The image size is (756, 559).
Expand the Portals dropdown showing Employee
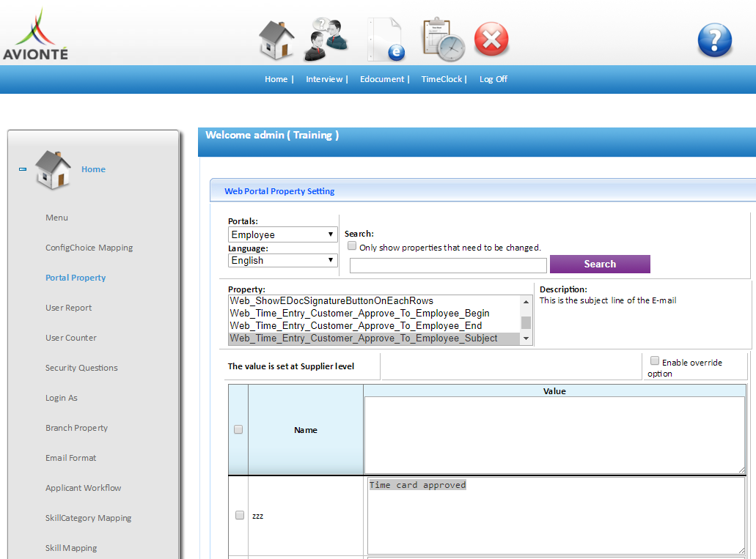pyautogui.click(x=282, y=234)
